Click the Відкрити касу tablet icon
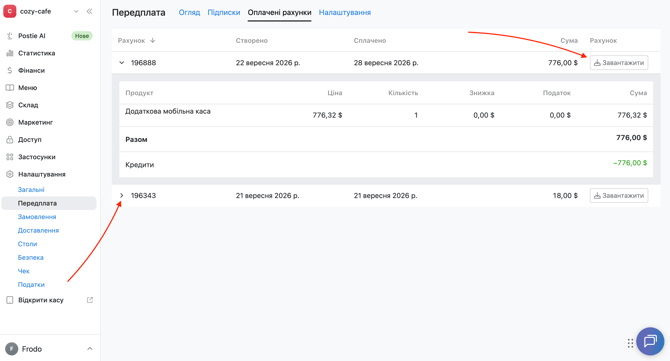The image size is (670, 361). click(x=10, y=300)
